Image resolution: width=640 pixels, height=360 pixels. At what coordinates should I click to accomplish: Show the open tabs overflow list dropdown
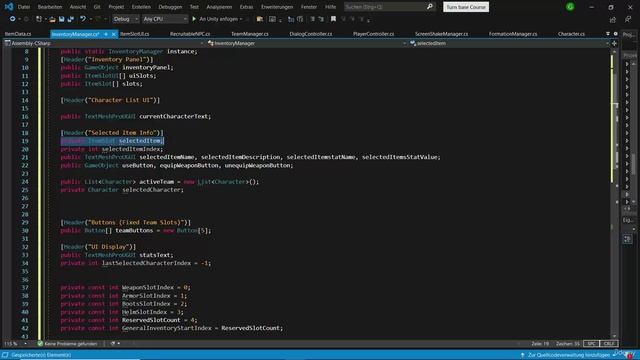tap(608, 34)
